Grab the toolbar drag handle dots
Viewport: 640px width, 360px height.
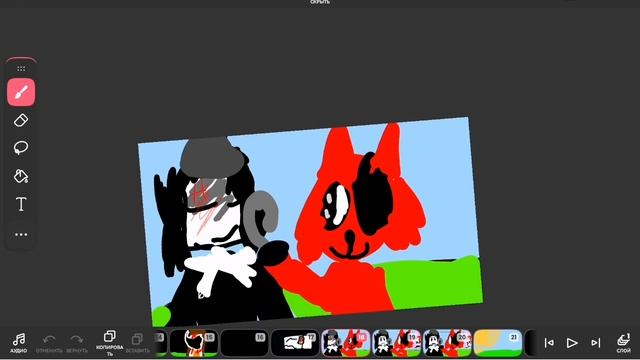point(21,69)
